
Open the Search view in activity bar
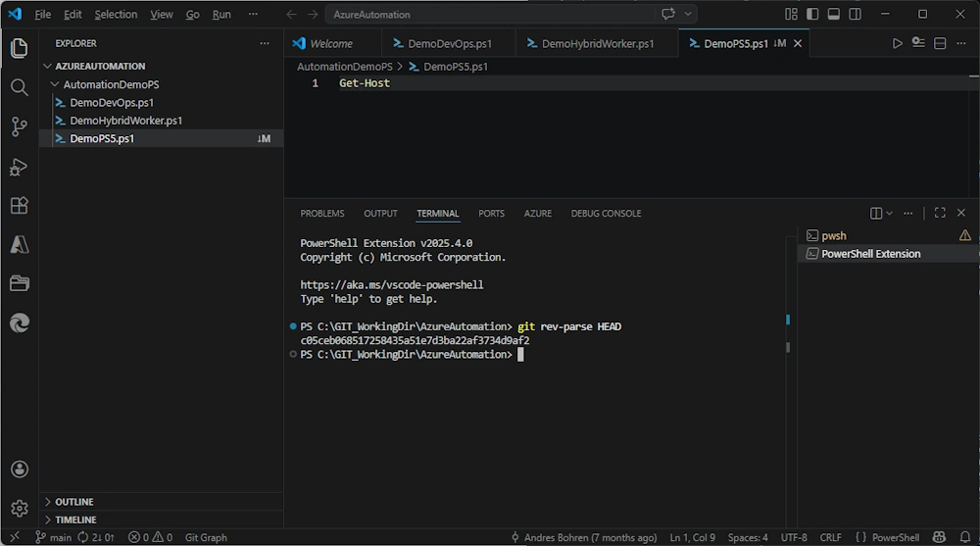tap(20, 87)
